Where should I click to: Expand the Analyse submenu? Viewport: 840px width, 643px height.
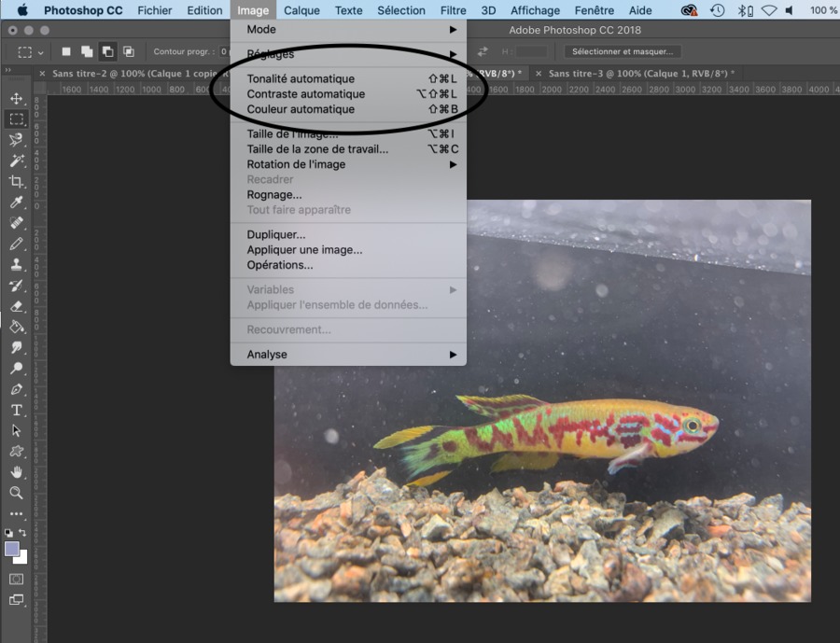(348, 355)
